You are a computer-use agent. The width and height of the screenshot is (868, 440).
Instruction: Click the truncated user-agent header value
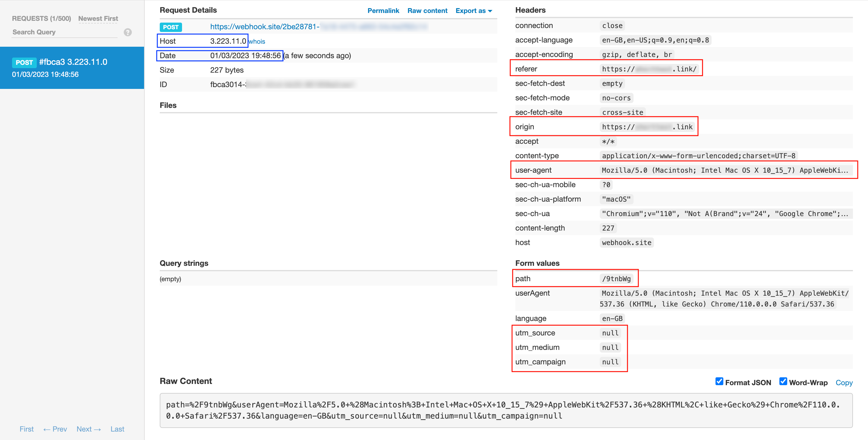pyautogui.click(x=725, y=171)
